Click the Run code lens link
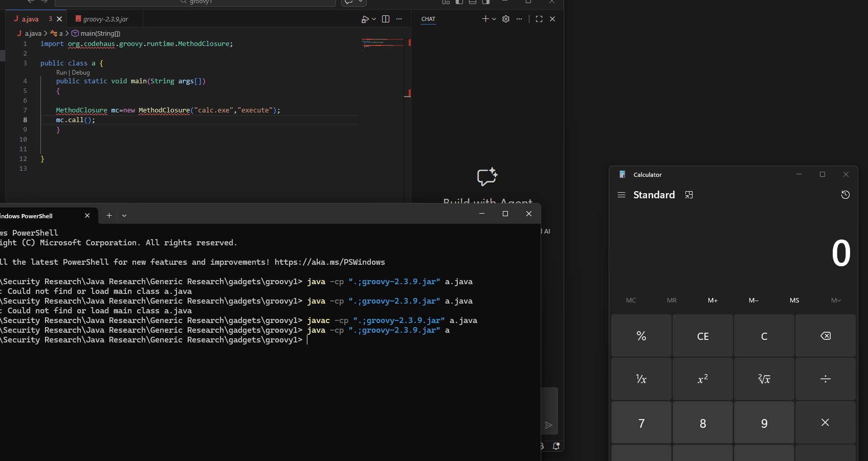The width and height of the screenshot is (868, 461). click(61, 73)
